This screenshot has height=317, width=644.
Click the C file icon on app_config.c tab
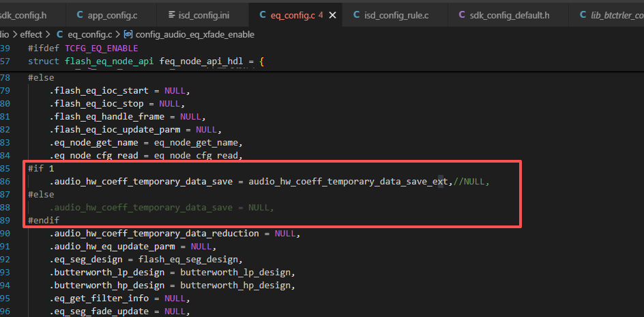point(80,15)
